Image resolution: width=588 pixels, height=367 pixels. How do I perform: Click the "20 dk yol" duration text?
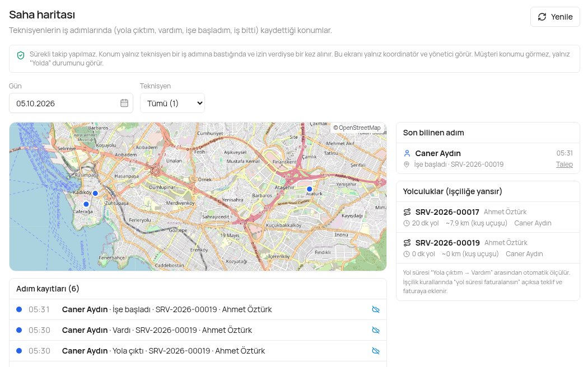(425, 223)
